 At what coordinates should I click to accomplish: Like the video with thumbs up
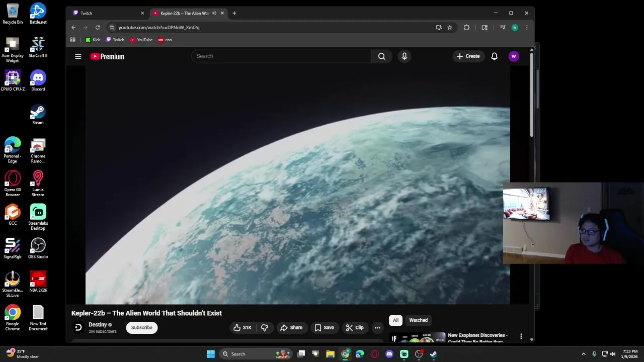(x=243, y=328)
